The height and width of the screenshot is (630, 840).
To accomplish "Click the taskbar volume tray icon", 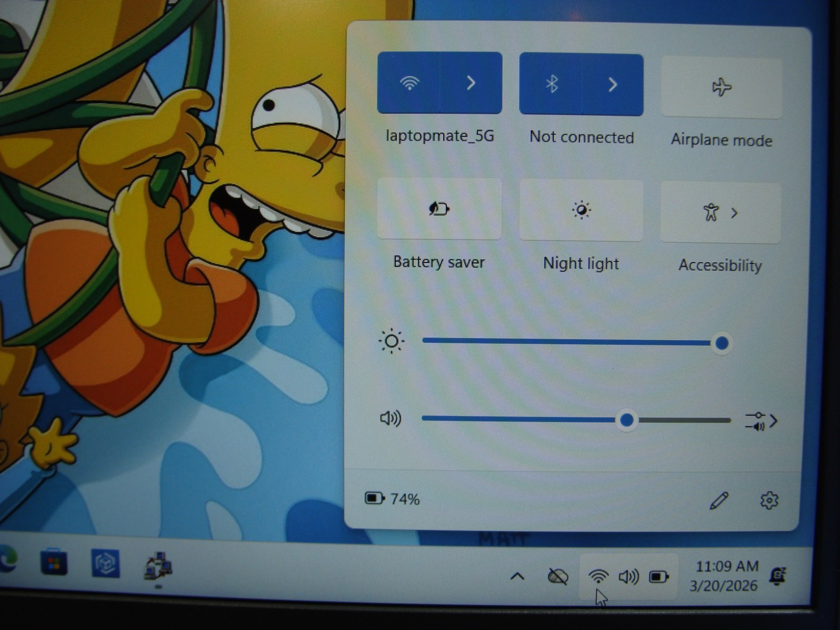I will point(628,577).
